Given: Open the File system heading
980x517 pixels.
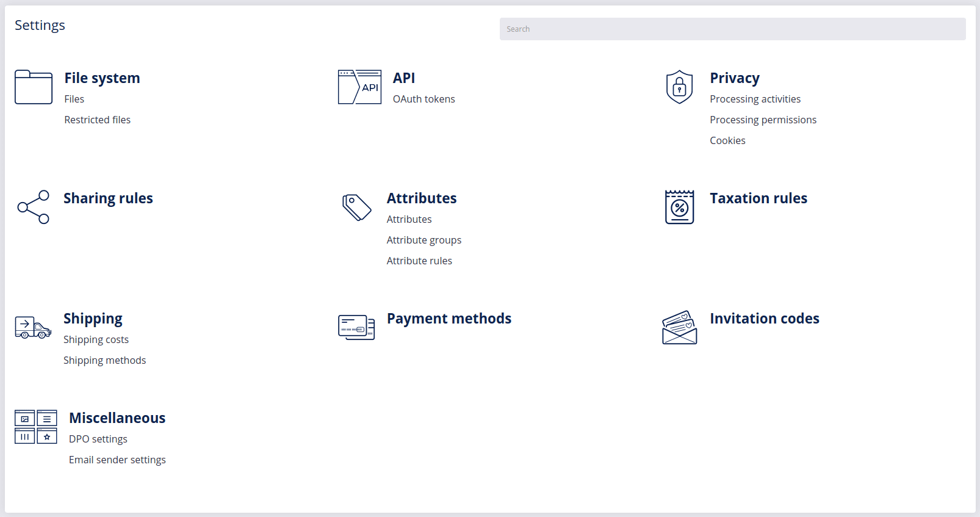Looking at the screenshot, I should (x=102, y=78).
